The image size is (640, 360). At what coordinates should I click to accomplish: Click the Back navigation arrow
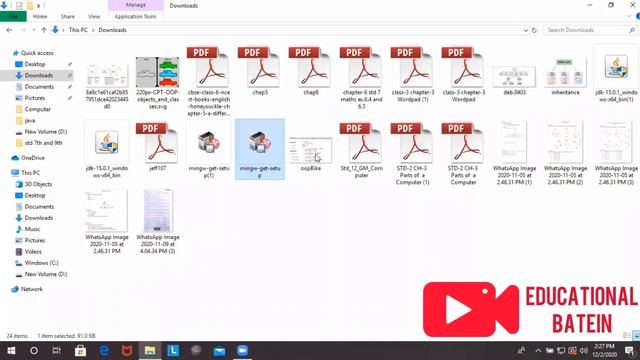pyautogui.click(x=9, y=30)
